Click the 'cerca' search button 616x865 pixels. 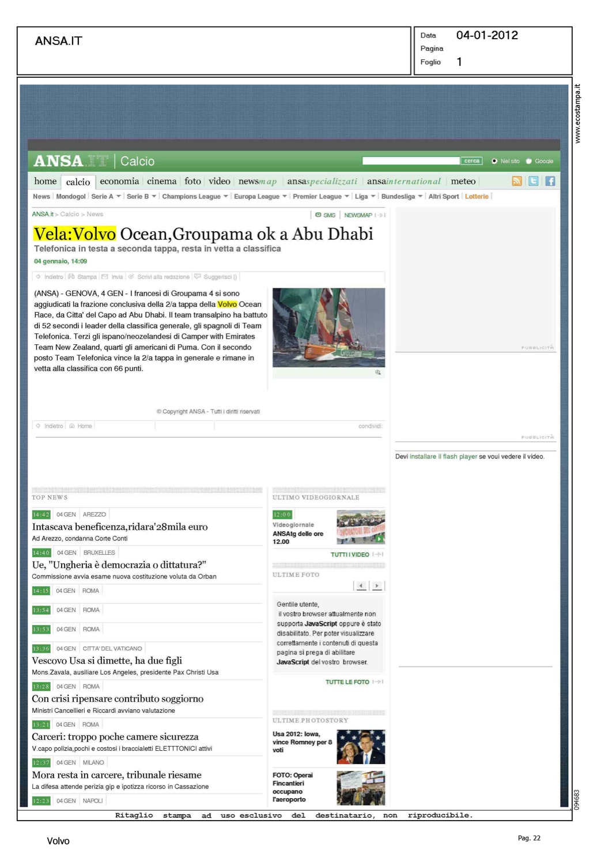(x=471, y=161)
